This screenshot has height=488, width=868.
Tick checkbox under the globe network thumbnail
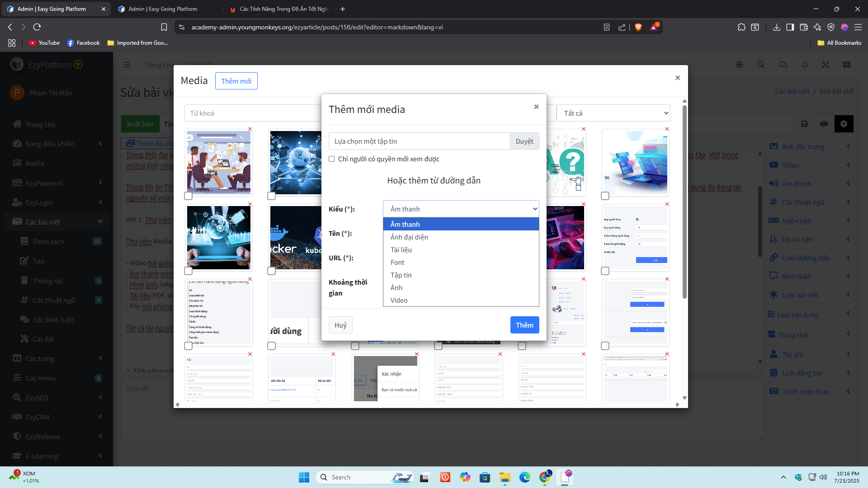point(271,196)
